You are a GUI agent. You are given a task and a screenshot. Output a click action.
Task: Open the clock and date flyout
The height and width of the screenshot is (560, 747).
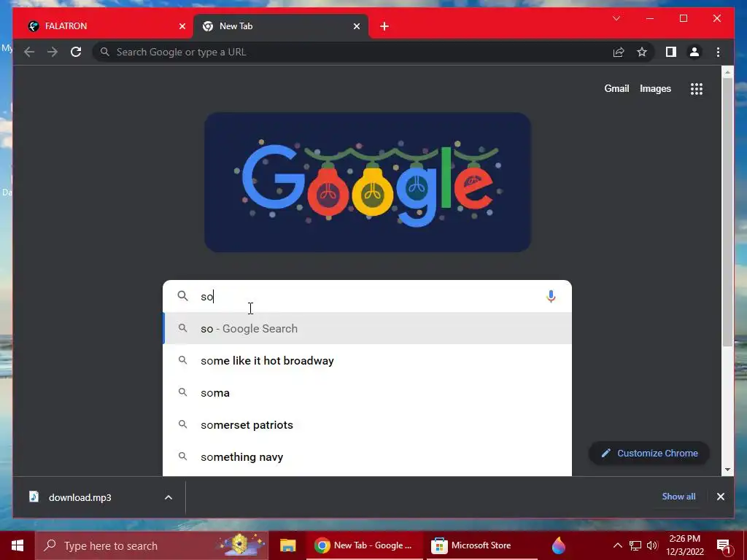(x=684, y=545)
